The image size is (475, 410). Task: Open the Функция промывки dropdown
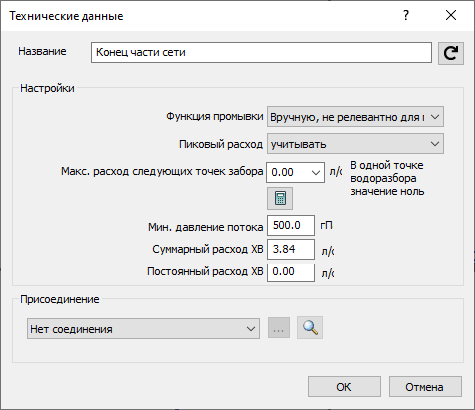[355, 117]
